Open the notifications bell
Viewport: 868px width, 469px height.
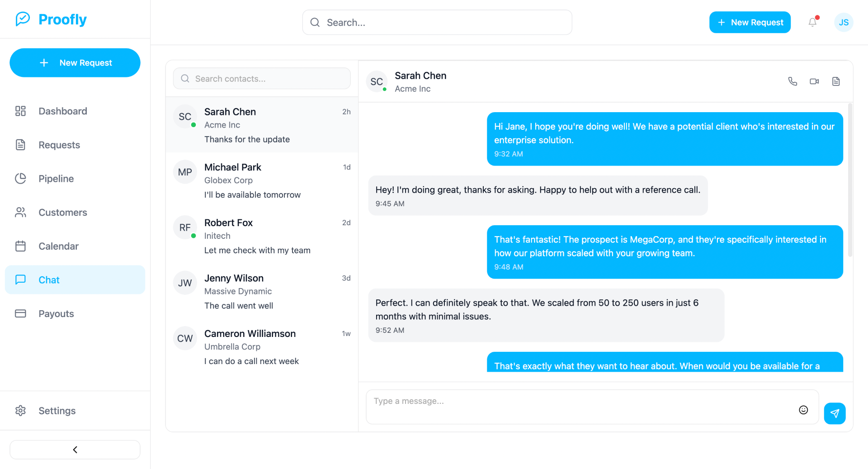pos(812,22)
